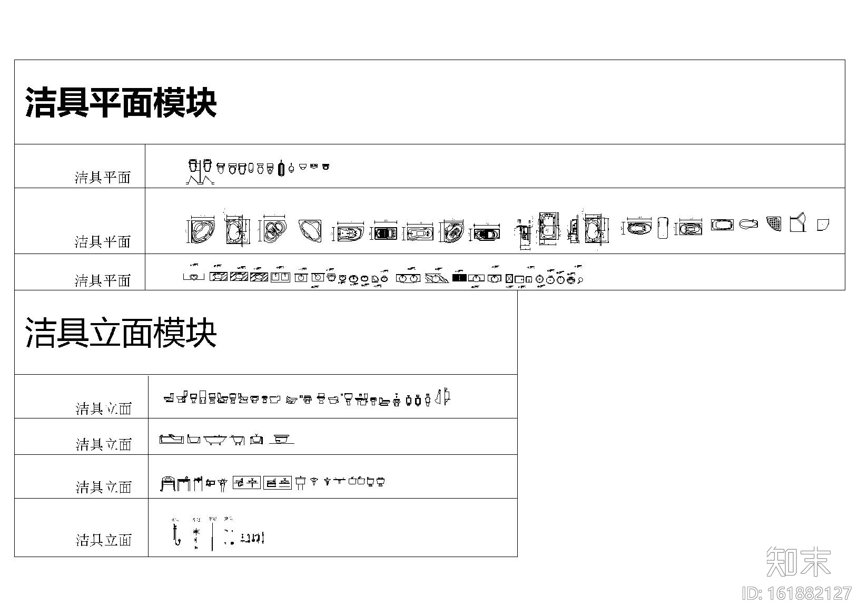Pick the shower enclosure with swinging door block

(798, 222)
